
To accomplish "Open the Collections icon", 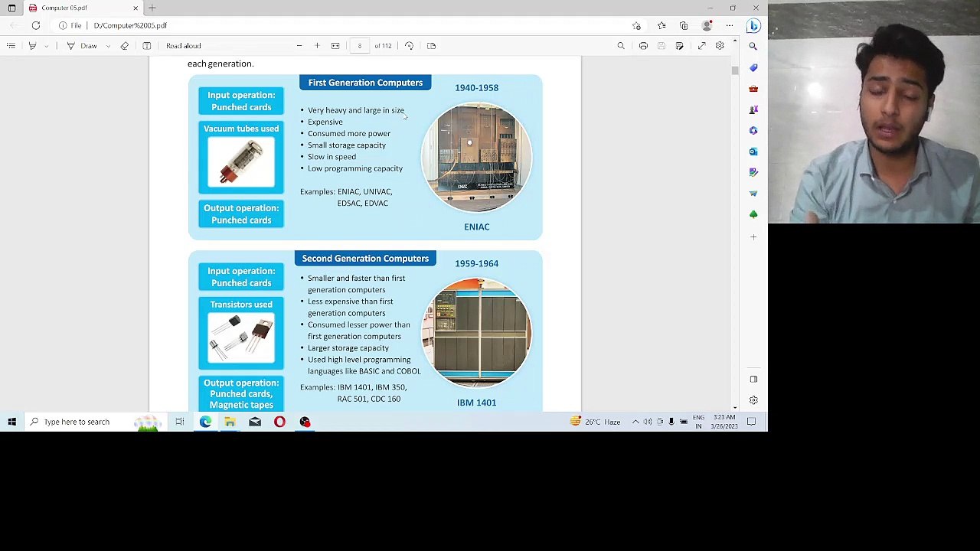I will 684,26.
